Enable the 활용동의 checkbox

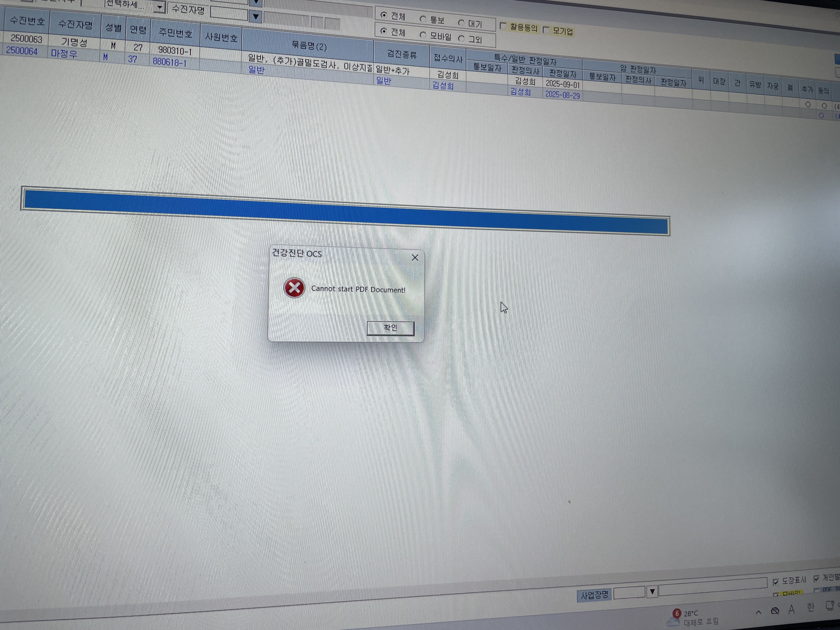503,26
